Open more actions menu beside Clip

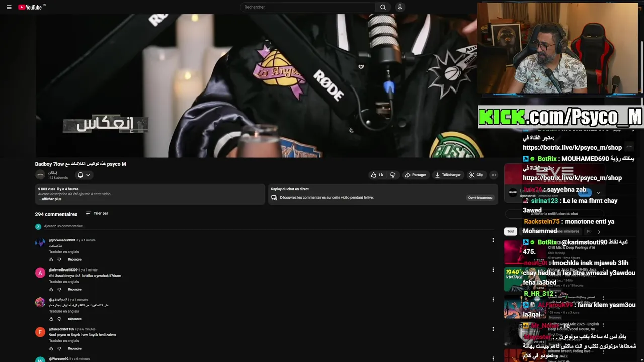point(494,175)
